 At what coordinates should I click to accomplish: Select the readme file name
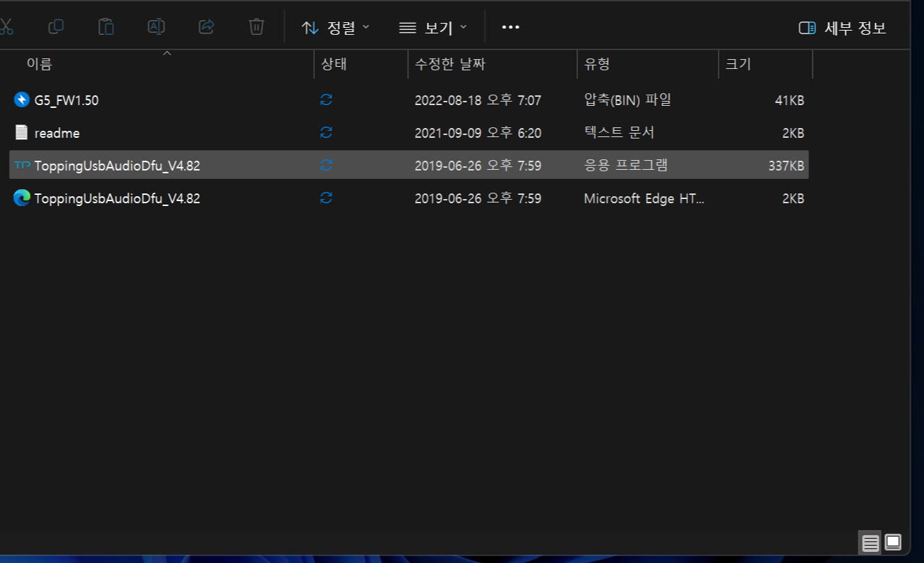pos(57,133)
